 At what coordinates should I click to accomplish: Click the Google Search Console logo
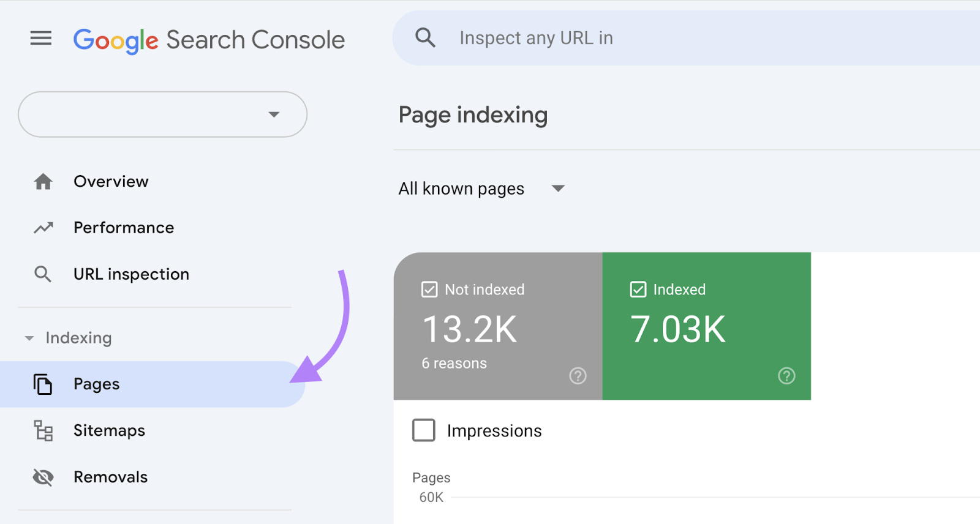pyautogui.click(x=209, y=40)
